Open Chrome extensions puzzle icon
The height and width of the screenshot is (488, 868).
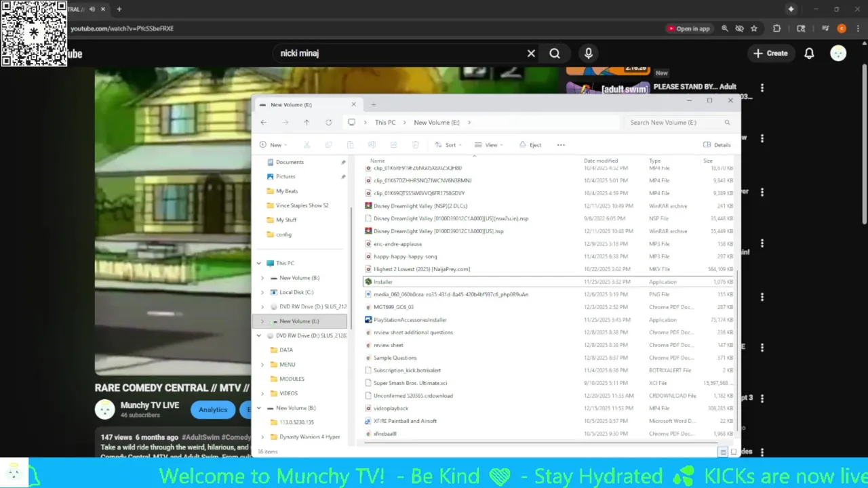777,28
